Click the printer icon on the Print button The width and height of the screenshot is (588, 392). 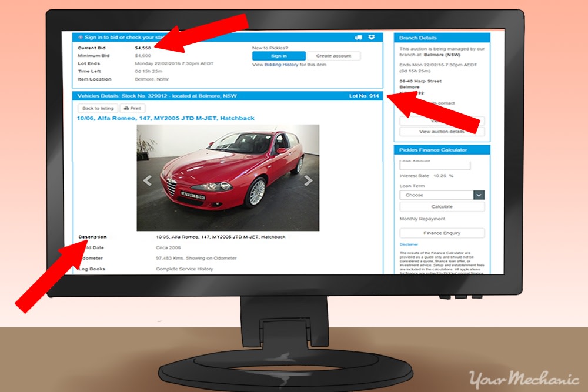126,108
